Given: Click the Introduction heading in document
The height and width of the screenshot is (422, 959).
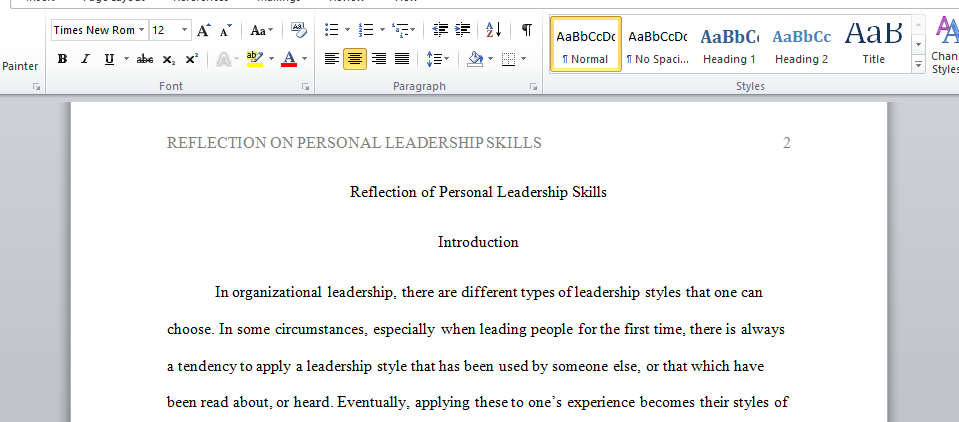Looking at the screenshot, I should click(x=478, y=242).
